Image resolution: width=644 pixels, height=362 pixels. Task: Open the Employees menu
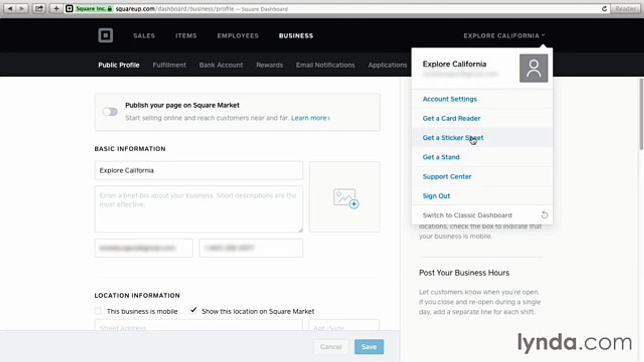click(238, 36)
